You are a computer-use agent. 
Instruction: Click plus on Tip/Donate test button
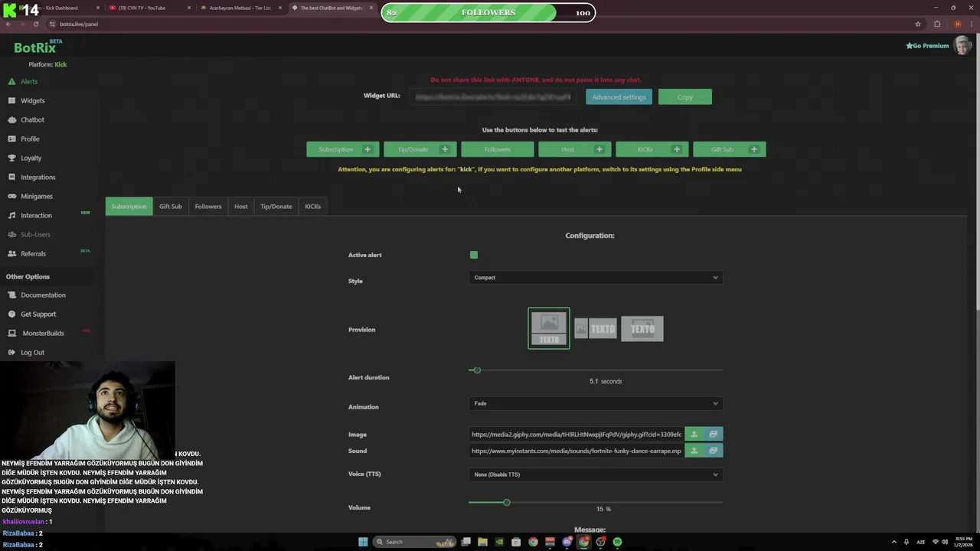(x=445, y=149)
